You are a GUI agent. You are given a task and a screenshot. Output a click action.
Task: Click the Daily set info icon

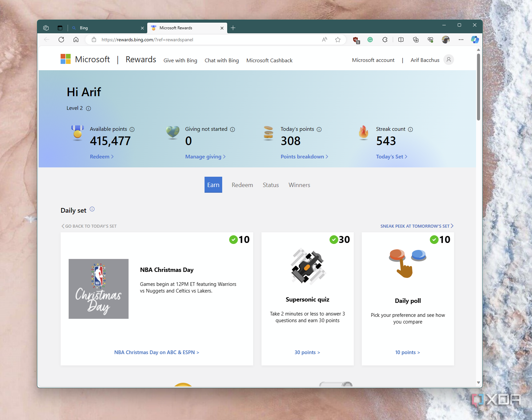click(x=92, y=209)
